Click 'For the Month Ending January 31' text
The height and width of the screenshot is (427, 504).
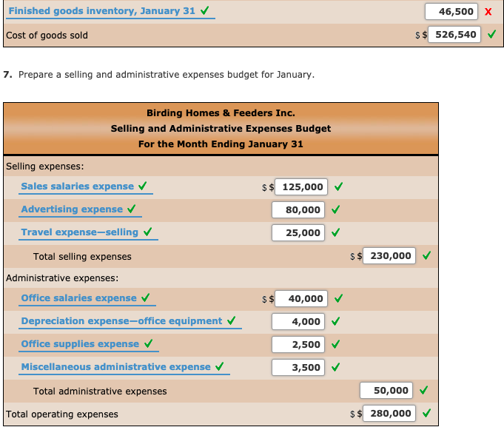point(221,144)
